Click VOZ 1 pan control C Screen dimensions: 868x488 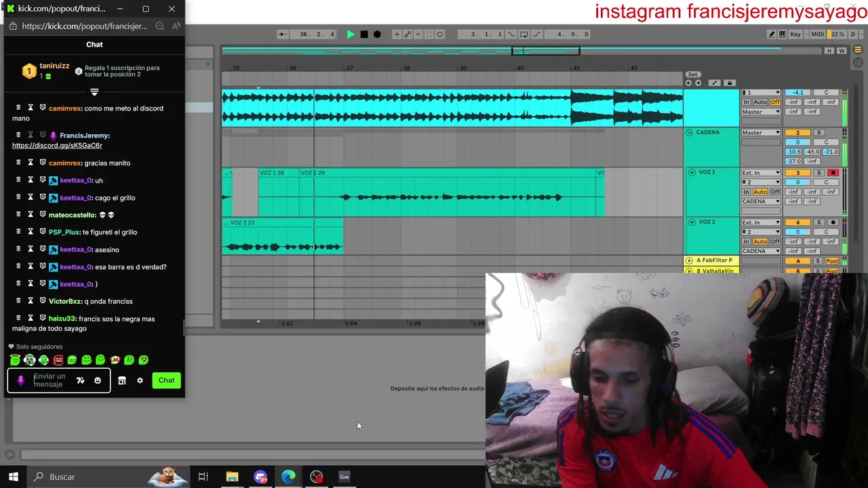point(826,182)
